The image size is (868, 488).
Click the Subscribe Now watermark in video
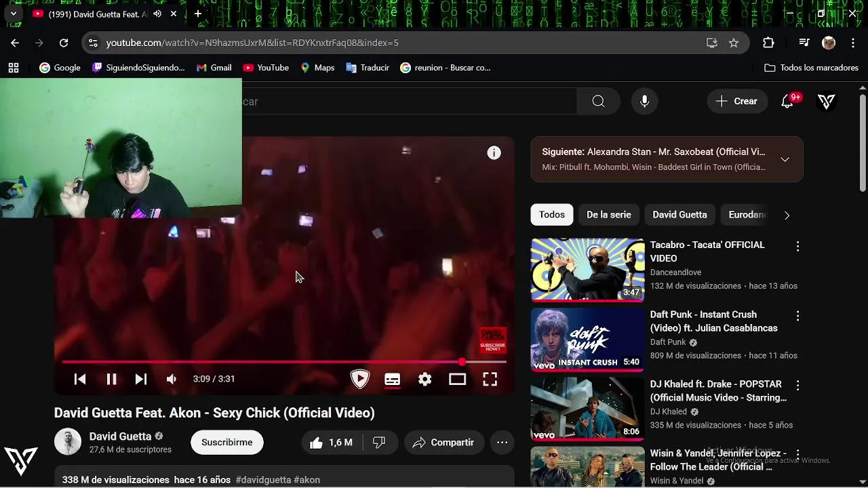(492, 340)
